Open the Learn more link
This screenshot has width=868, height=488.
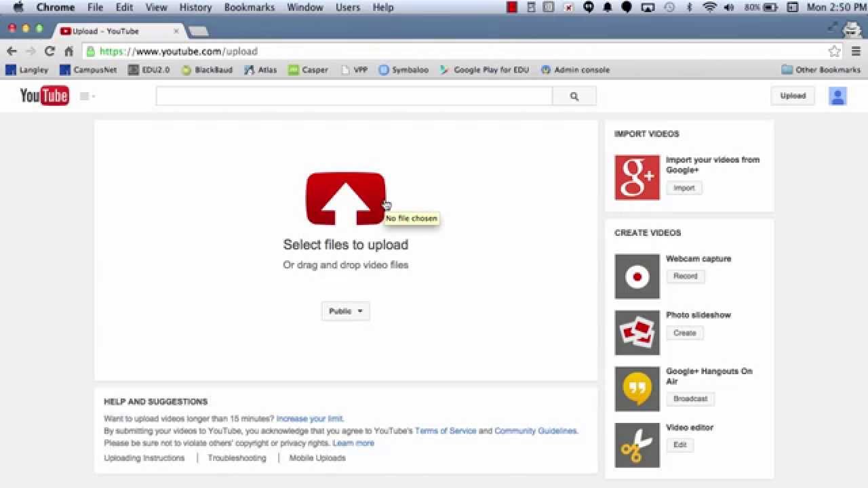[x=353, y=443]
